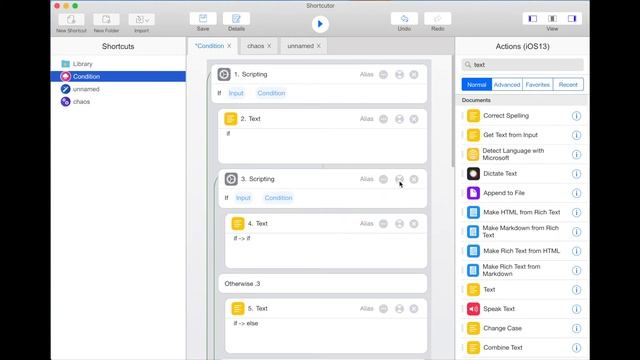Select the Recent actions filter

(568, 84)
